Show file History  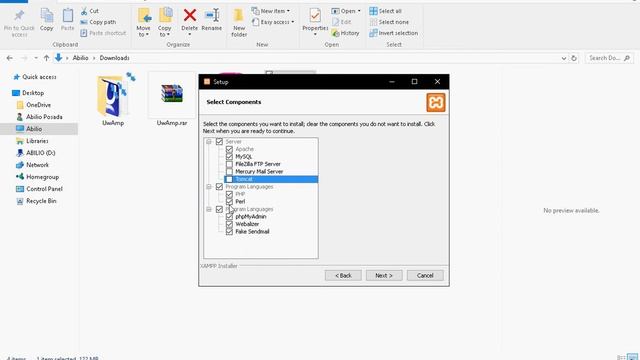(345, 33)
